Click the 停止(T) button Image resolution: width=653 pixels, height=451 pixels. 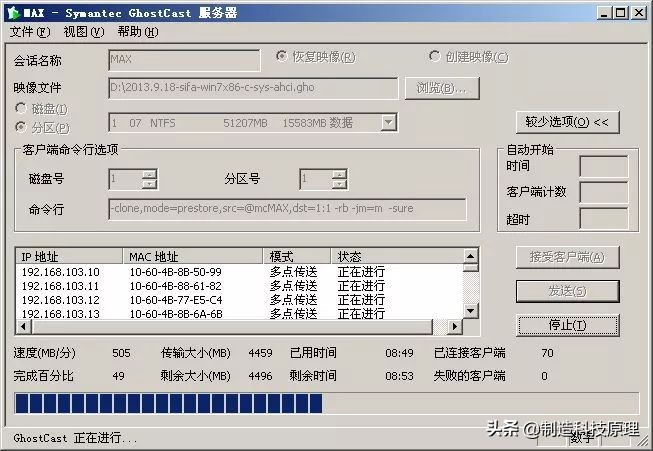(567, 325)
